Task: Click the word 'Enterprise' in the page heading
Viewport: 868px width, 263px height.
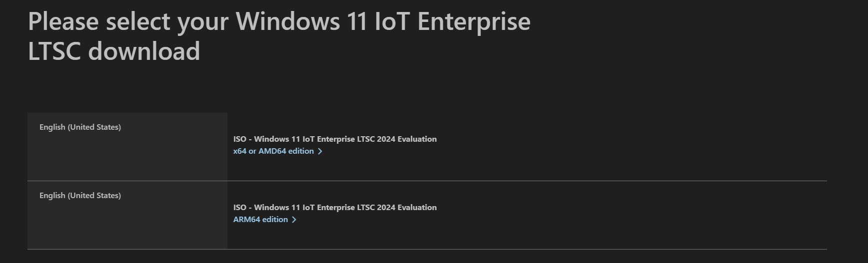Action: (474, 21)
